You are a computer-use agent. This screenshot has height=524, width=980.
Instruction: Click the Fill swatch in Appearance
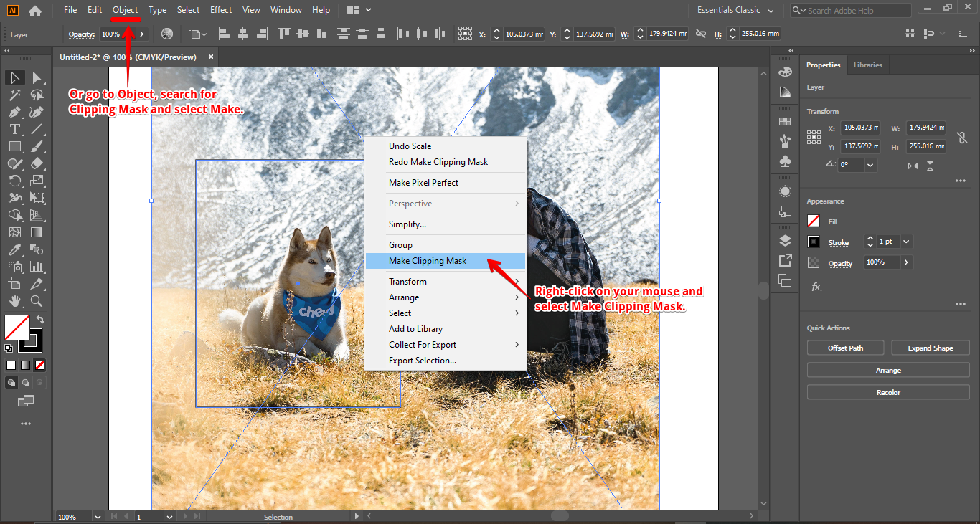814,221
